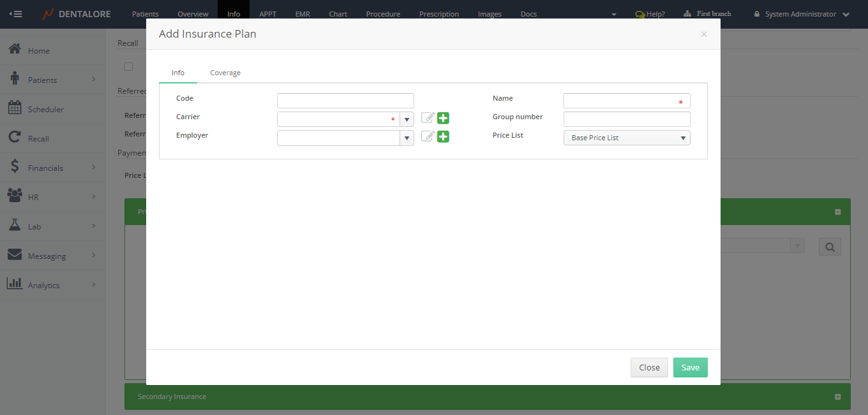868x415 pixels.
Task: Toggle the Recall checkbox
Action: click(x=129, y=66)
